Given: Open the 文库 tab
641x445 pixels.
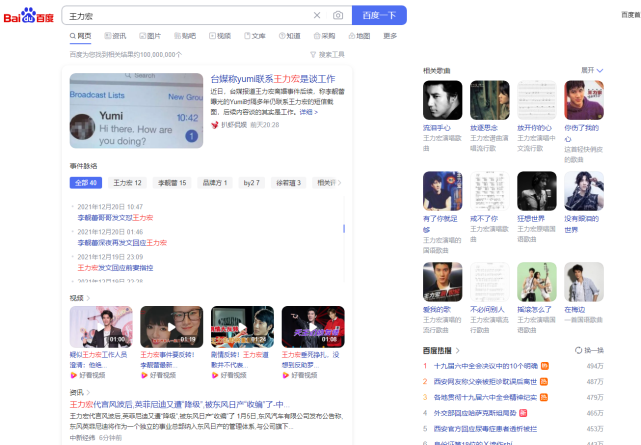Looking at the screenshot, I should coord(255,36).
